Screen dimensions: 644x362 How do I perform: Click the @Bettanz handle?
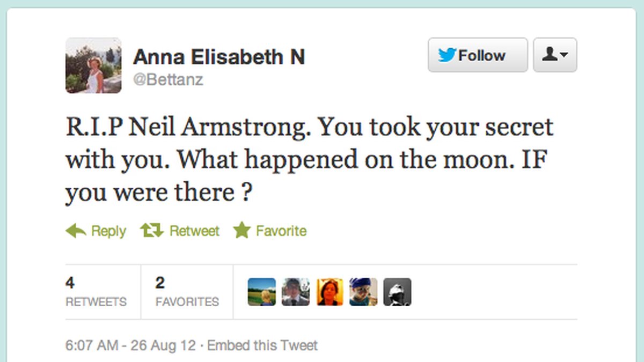coord(168,80)
